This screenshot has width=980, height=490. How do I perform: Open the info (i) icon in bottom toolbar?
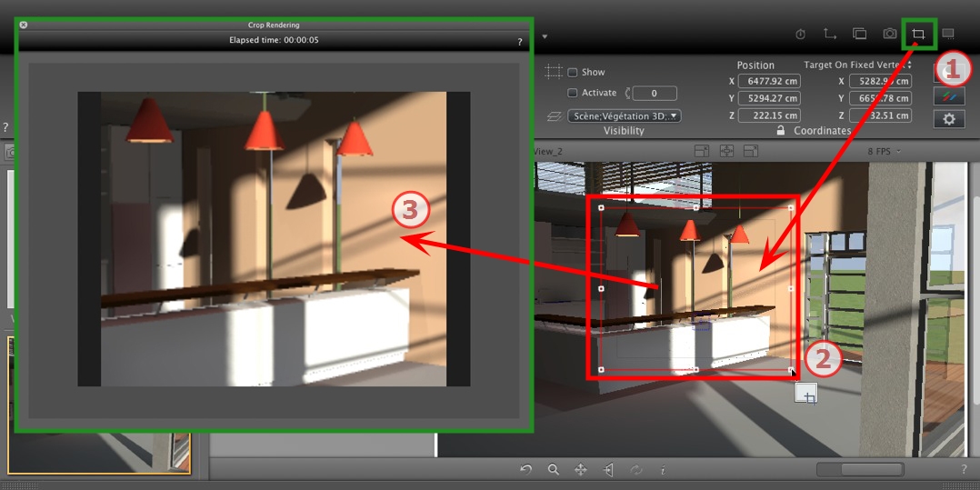[662, 469]
